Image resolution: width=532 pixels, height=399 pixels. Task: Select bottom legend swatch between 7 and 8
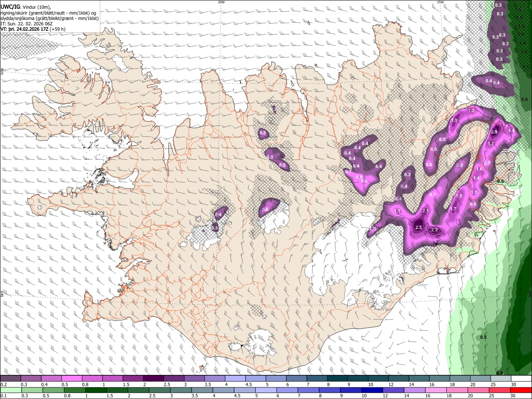(308, 390)
